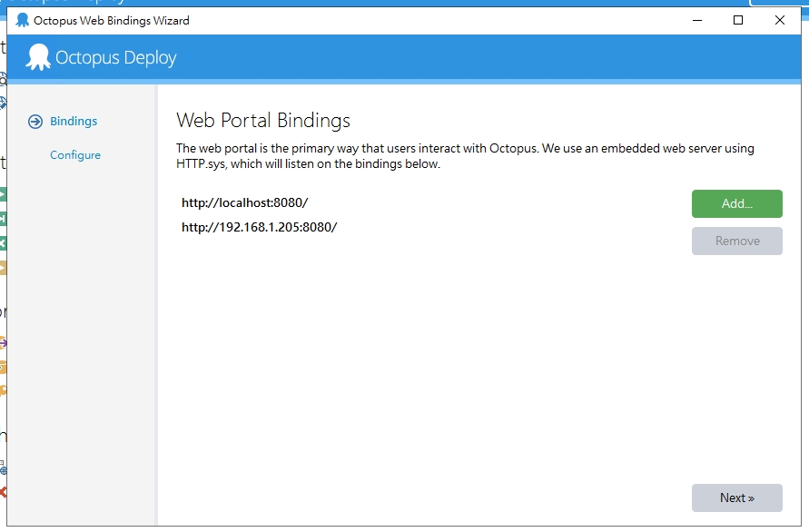Screen dimensions: 809x532
Task: Click the green Add... button
Action: point(736,204)
